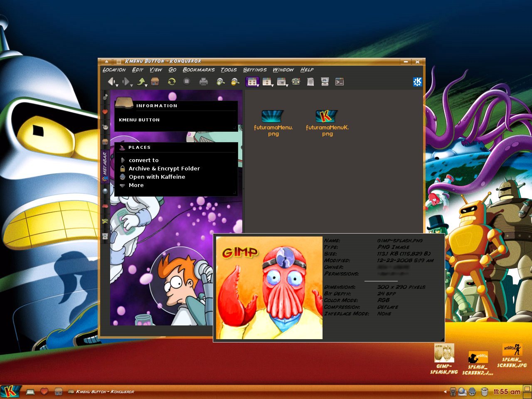Open the Tools menu

229,70
